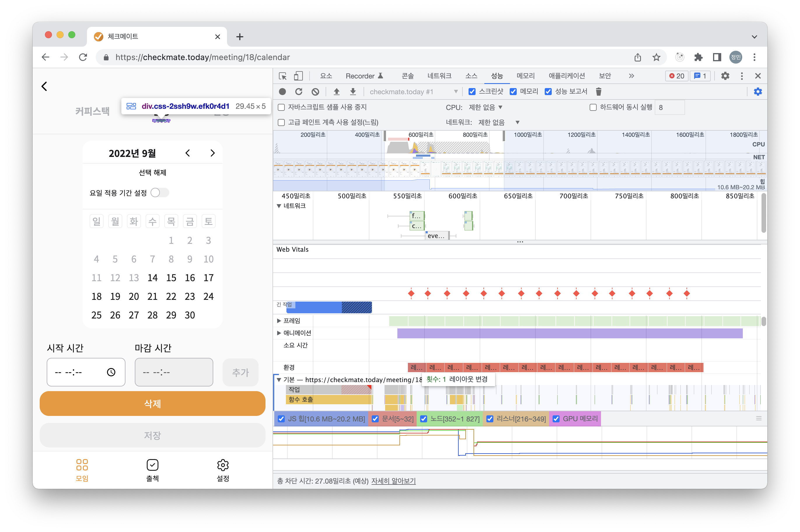
Task: Open the inspect element picker tool
Action: tap(282, 76)
